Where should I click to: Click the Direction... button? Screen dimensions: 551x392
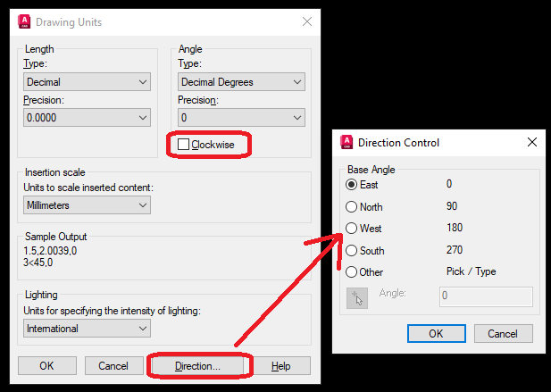coord(200,366)
